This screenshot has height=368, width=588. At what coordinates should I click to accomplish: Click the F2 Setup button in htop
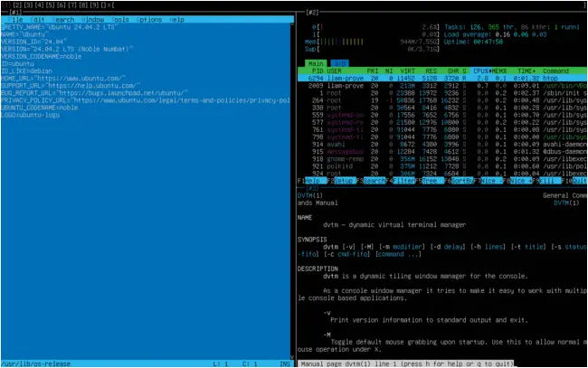[342, 181]
